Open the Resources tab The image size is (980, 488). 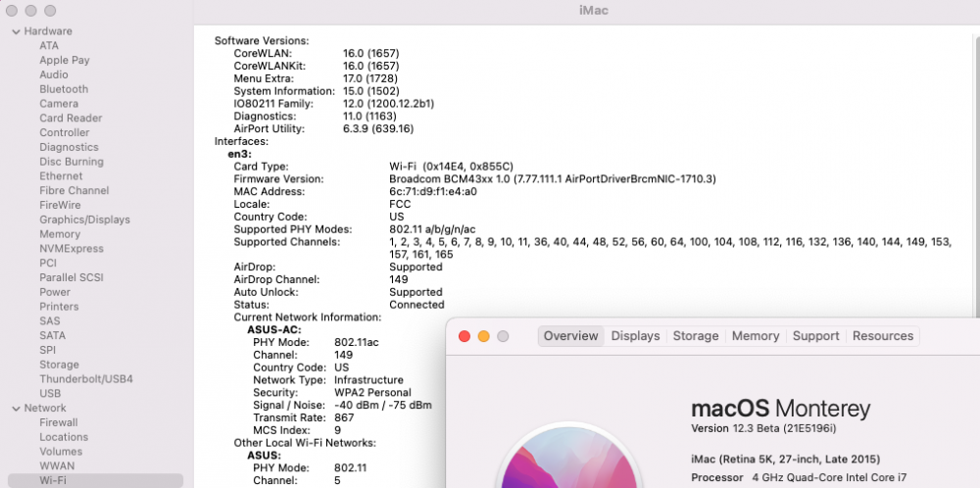pos(883,336)
